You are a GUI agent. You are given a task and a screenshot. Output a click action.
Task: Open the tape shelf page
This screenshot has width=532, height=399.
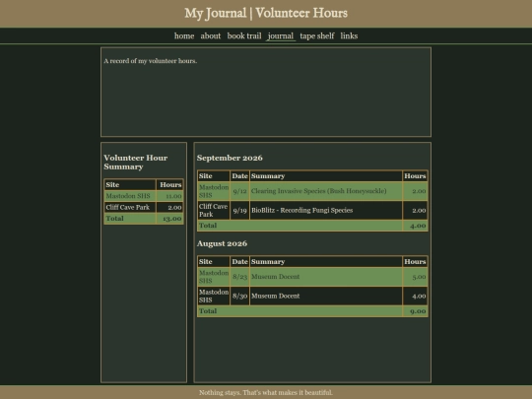317,36
